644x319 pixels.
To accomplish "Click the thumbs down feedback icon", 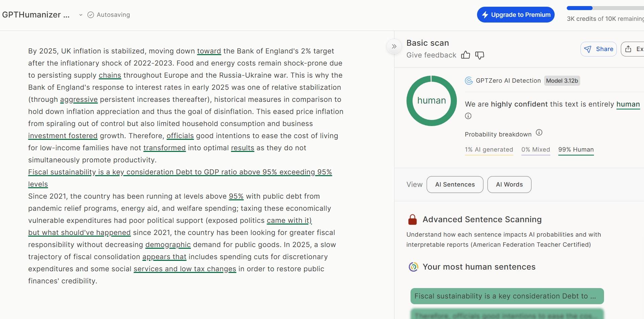I will pyautogui.click(x=480, y=55).
